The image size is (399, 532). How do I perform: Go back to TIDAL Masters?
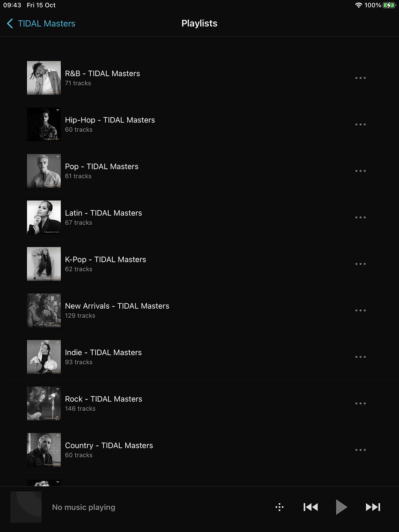pyautogui.click(x=41, y=24)
